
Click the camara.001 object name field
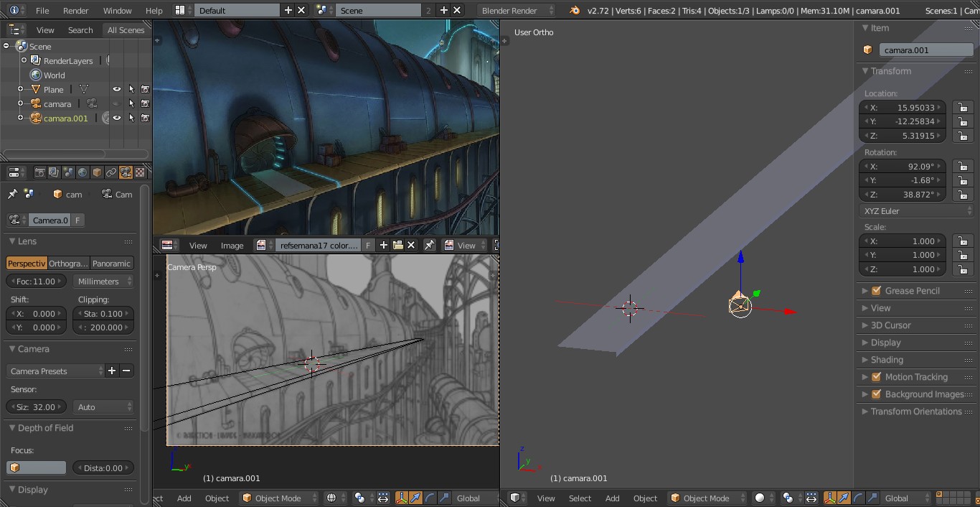point(926,50)
